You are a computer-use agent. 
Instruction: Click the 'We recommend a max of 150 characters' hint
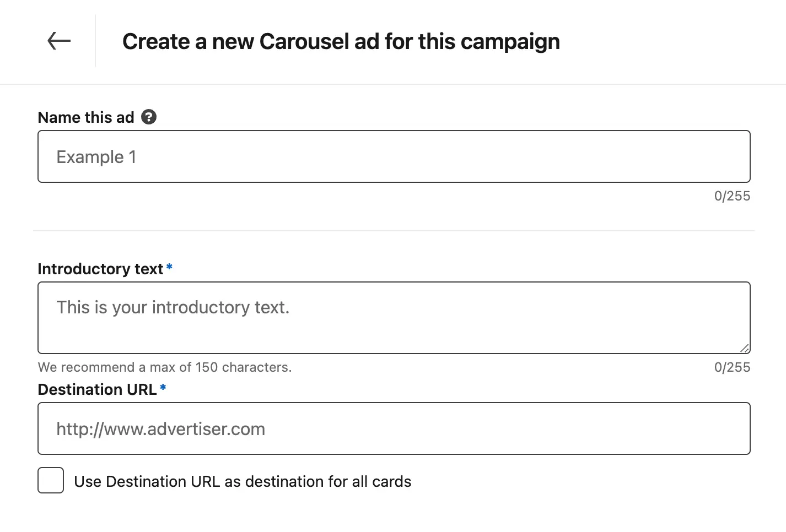coord(165,367)
